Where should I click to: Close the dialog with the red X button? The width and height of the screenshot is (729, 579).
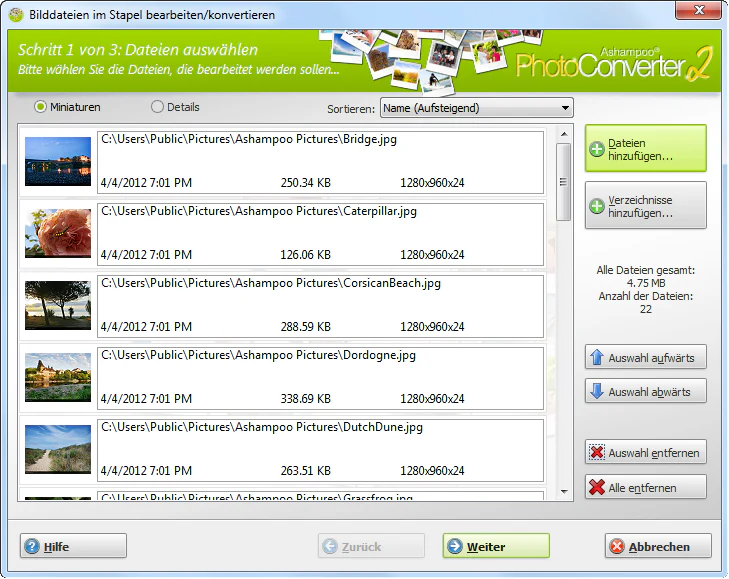pyautogui.click(x=698, y=10)
